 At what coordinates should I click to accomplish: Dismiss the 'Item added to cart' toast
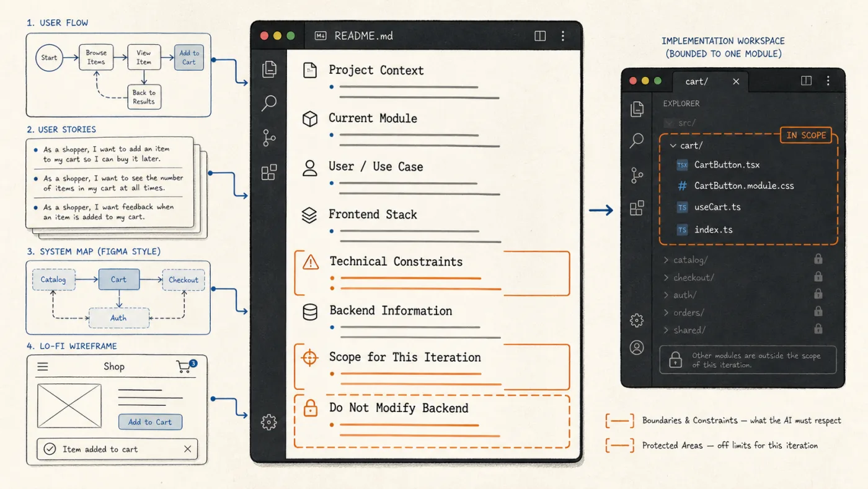pyautogui.click(x=188, y=449)
